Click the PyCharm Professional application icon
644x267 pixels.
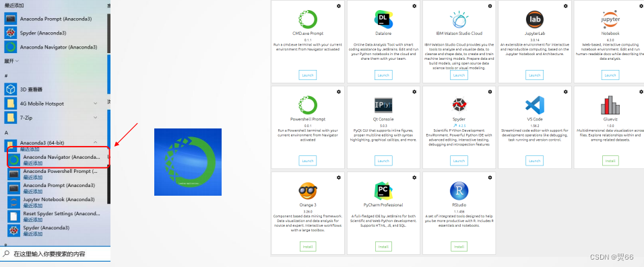coord(383,191)
